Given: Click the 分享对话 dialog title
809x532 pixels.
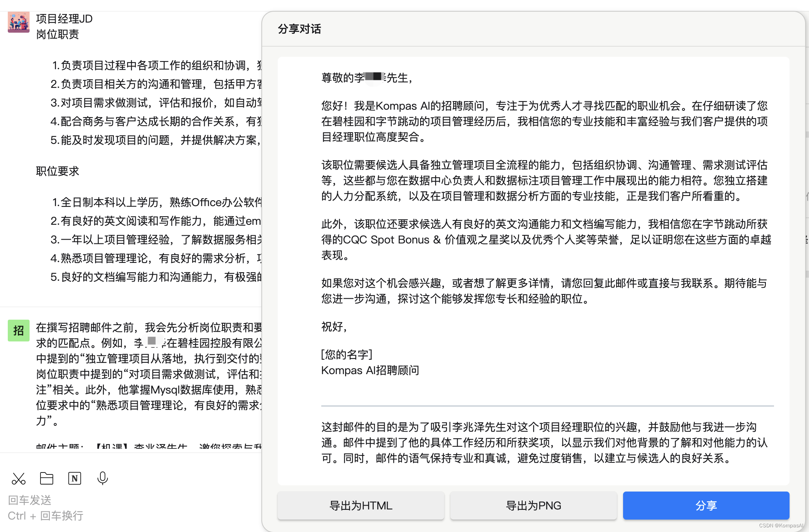Looking at the screenshot, I should 299,29.
